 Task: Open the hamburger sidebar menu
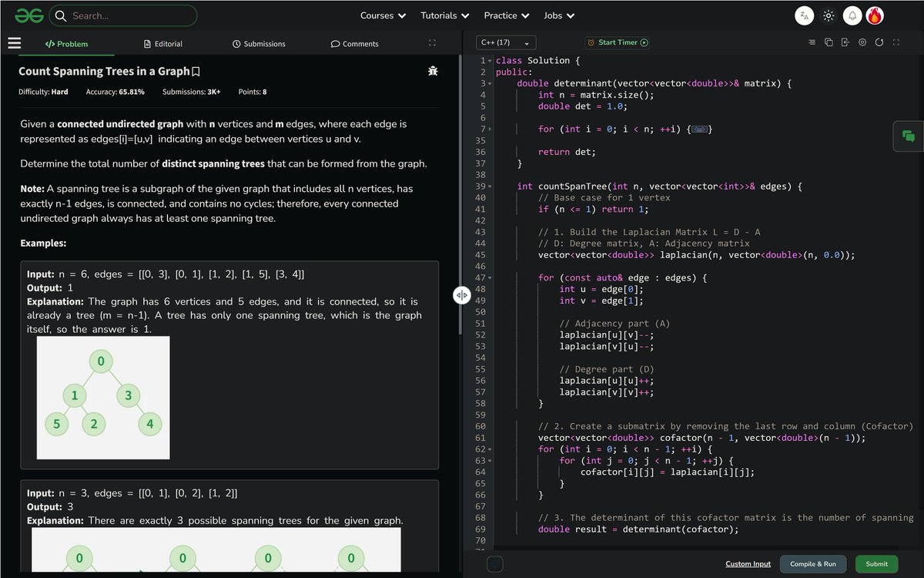[14, 43]
